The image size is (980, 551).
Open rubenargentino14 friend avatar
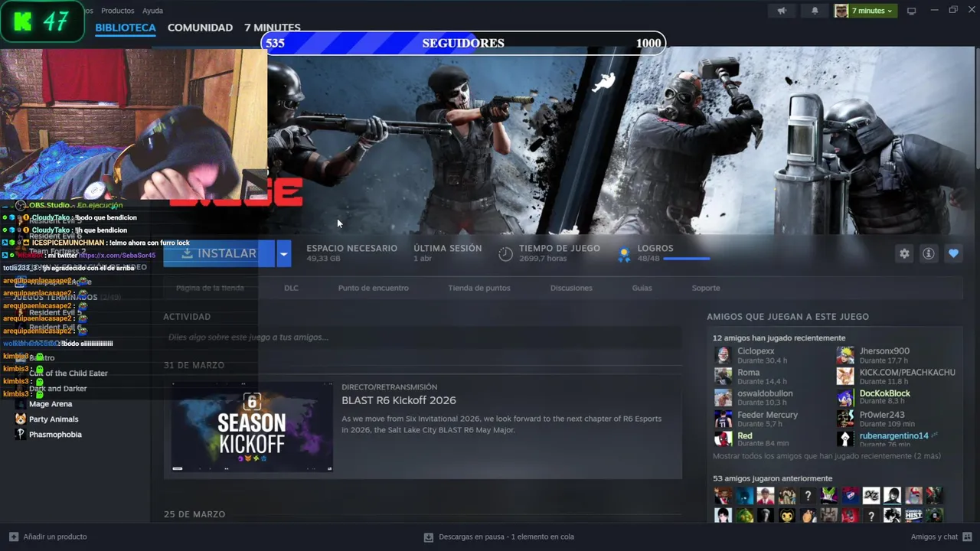845,439
